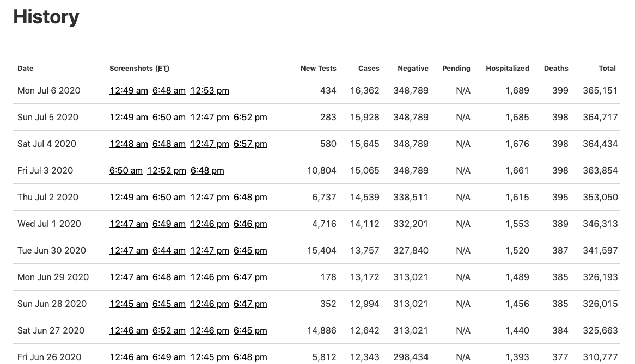Click the Screenshots (ET) column header
This screenshot has height=364, width=635.
(x=139, y=69)
